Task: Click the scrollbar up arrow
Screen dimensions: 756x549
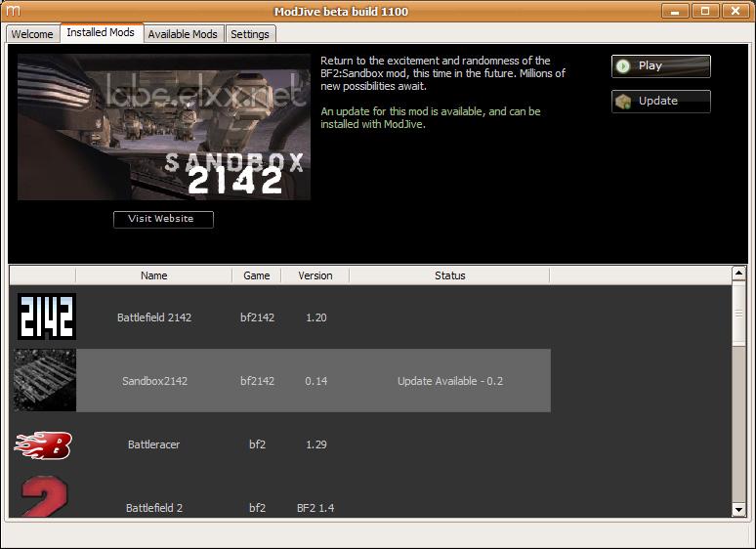Action: (x=738, y=274)
